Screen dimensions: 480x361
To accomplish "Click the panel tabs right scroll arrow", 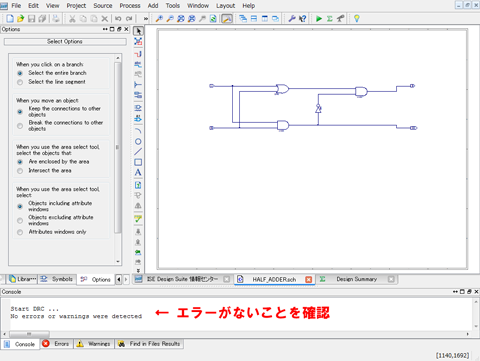I will (x=126, y=279).
